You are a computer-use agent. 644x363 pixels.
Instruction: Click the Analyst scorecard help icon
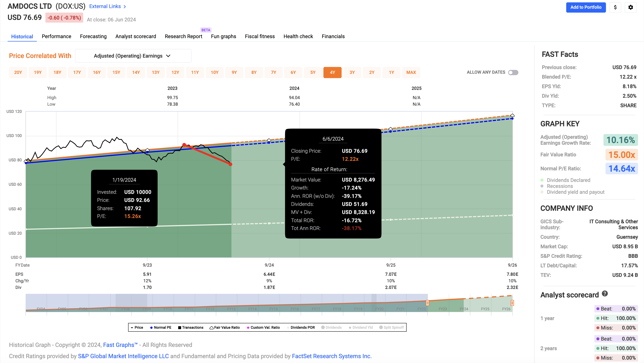[605, 294]
